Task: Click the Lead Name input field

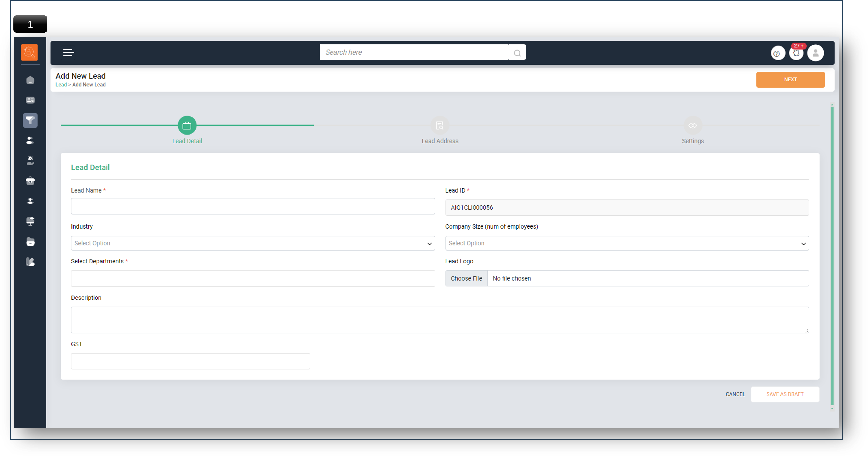Action: pyautogui.click(x=253, y=206)
